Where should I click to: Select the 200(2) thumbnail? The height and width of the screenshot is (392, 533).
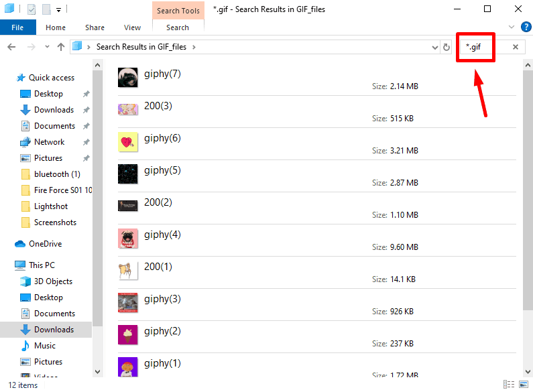(128, 206)
